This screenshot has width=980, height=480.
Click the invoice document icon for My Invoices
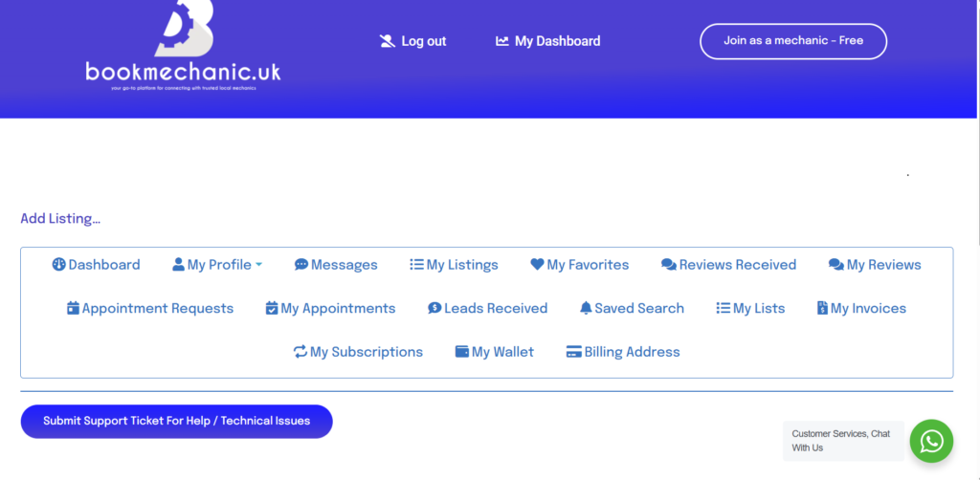coord(822,308)
